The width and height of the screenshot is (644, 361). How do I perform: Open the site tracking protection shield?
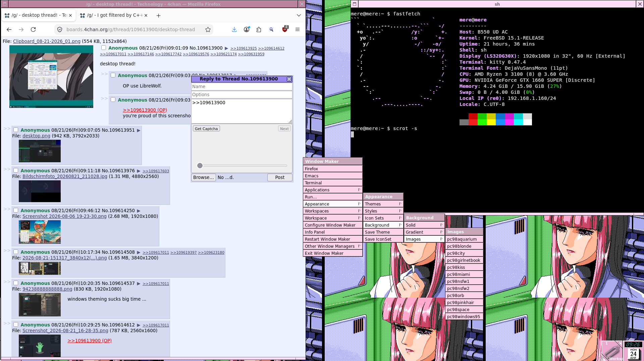tap(60, 29)
